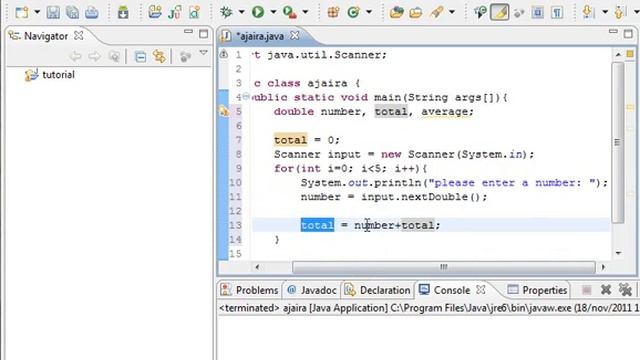Image resolution: width=640 pixels, height=360 pixels.
Task: Save the current file with Save icon
Action: (x=53, y=12)
